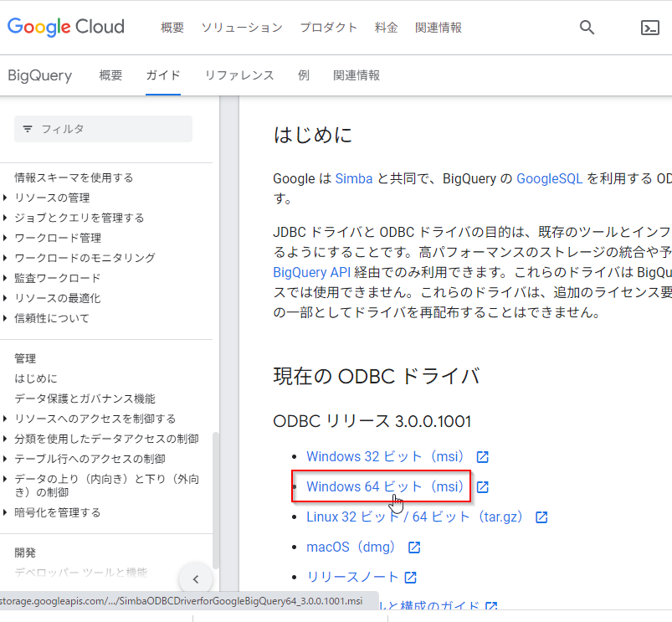Click the フィルタ input field
The width and height of the screenshot is (672, 622).
pos(103,129)
